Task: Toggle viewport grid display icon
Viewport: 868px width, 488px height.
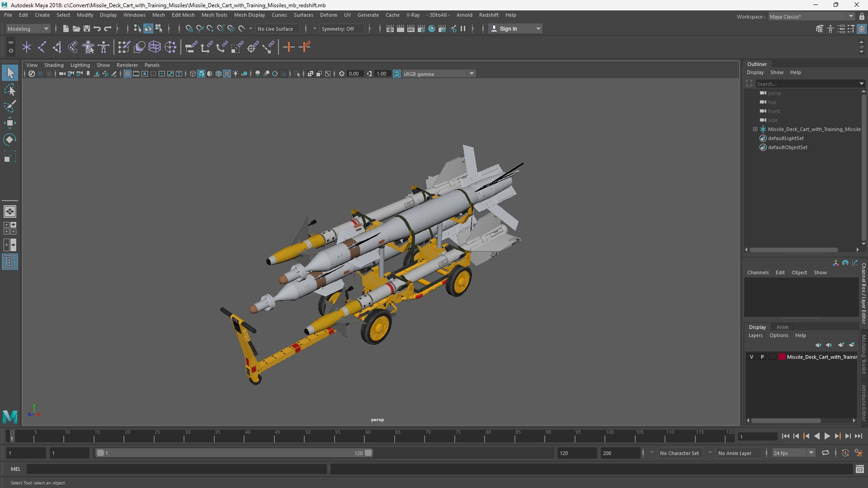Action: [x=127, y=74]
